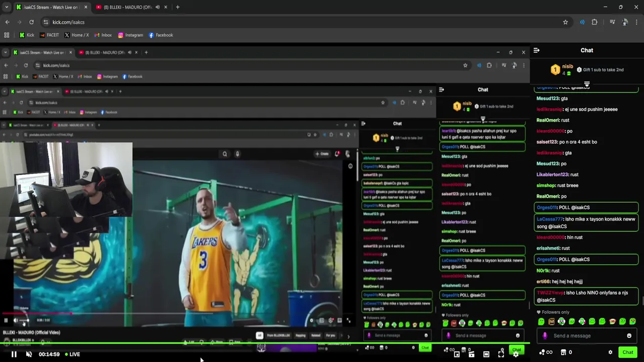Image resolution: width=644 pixels, height=362 pixels.
Task: Focus the rightmost Send a message input
Action: coord(587,336)
